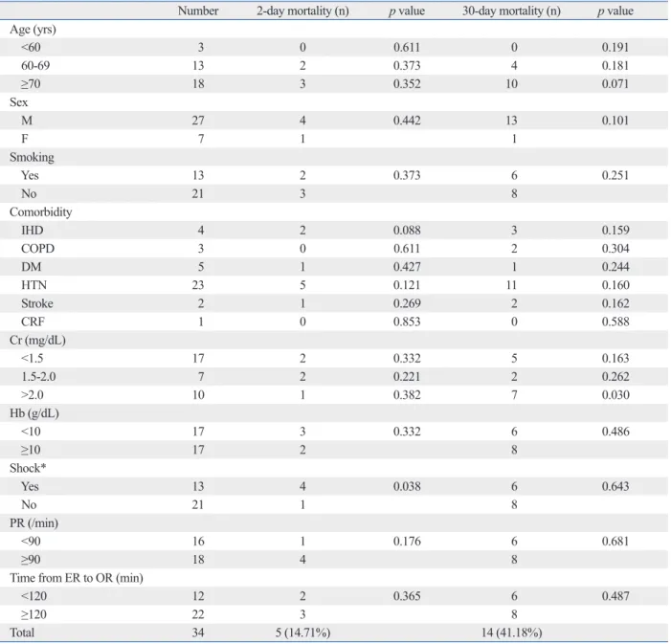Select the 'F' sex row label
This screenshot has width=671, height=644.
25,139
